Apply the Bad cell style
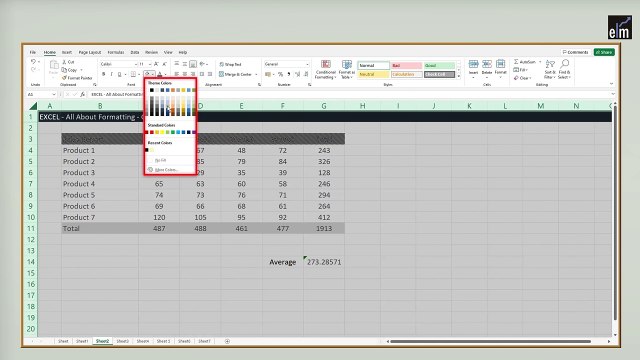 pyautogui.click(x=407, y=66)
